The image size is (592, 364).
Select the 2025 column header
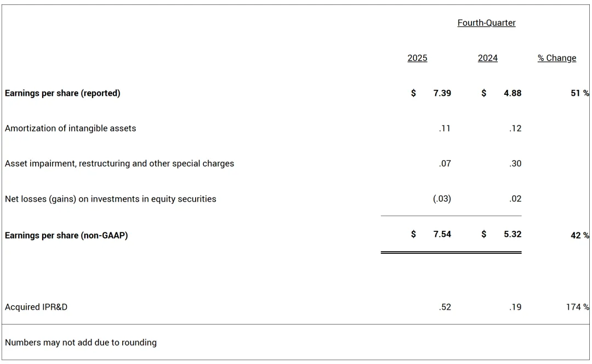pyautogui.click(x=417, y=58)
